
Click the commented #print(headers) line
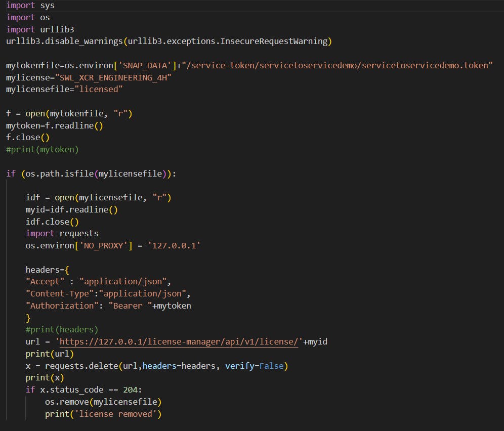(x=62, y=330)
